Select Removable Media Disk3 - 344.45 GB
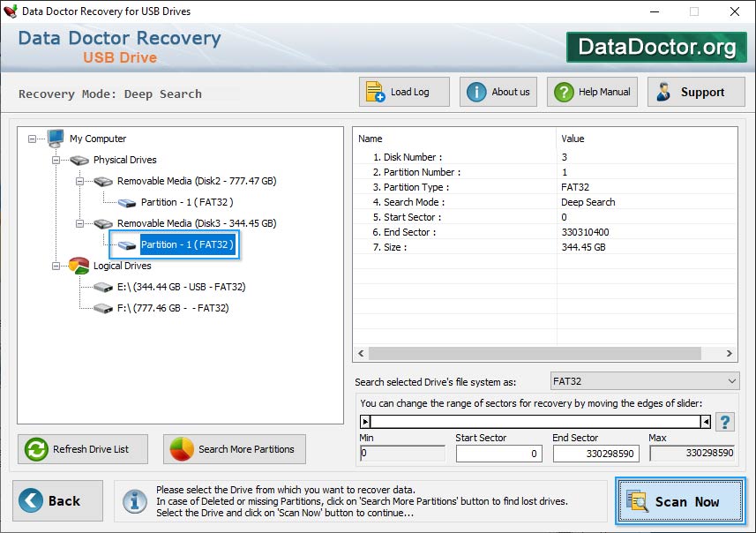Screen dimensions: 756x533 (197, 224)
